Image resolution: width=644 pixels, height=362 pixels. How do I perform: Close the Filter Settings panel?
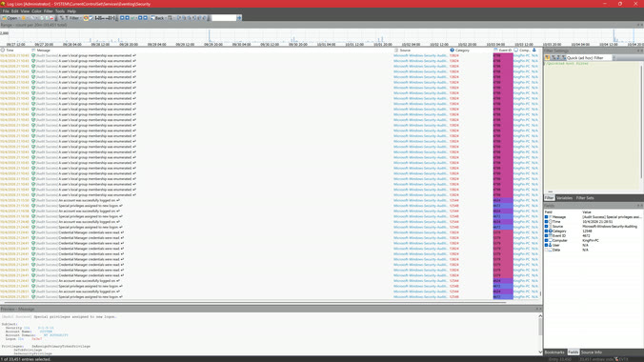(x=642, y=50)
